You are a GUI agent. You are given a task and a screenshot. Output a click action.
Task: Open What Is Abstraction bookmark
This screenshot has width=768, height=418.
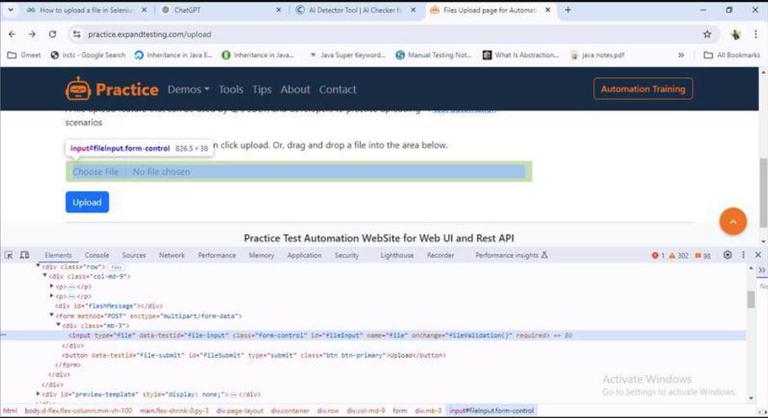click(521, 55)
